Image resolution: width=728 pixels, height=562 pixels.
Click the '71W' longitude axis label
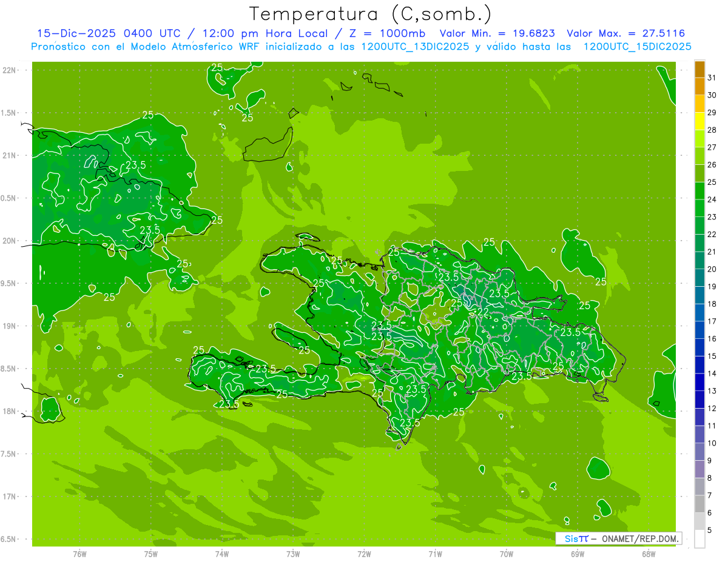point(435,554)
